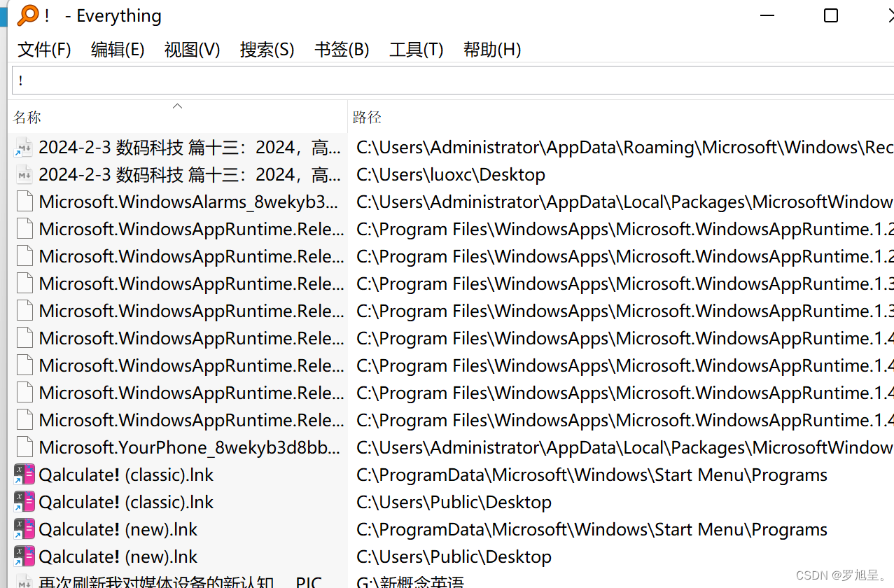Screen dimensions: 894x588
Task: Sort results by the 名称 column header
Action: (178, 117)
